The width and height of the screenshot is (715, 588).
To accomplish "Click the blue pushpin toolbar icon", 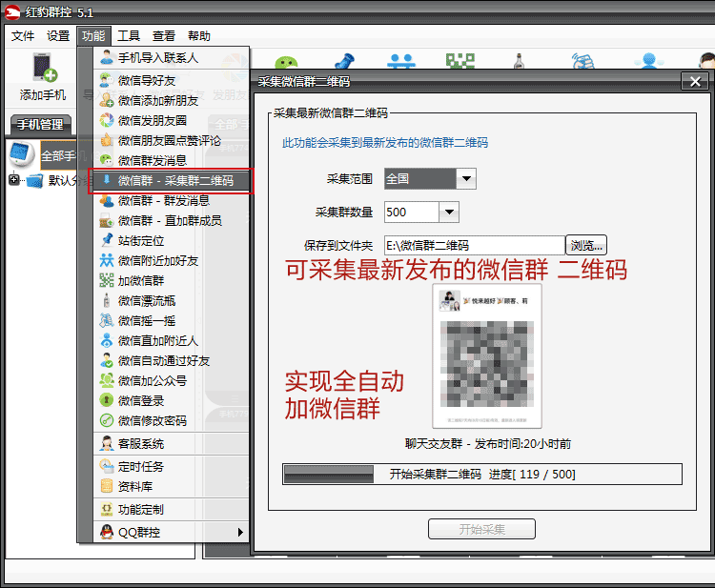I will pyautogui.click(x=345, y=61).
